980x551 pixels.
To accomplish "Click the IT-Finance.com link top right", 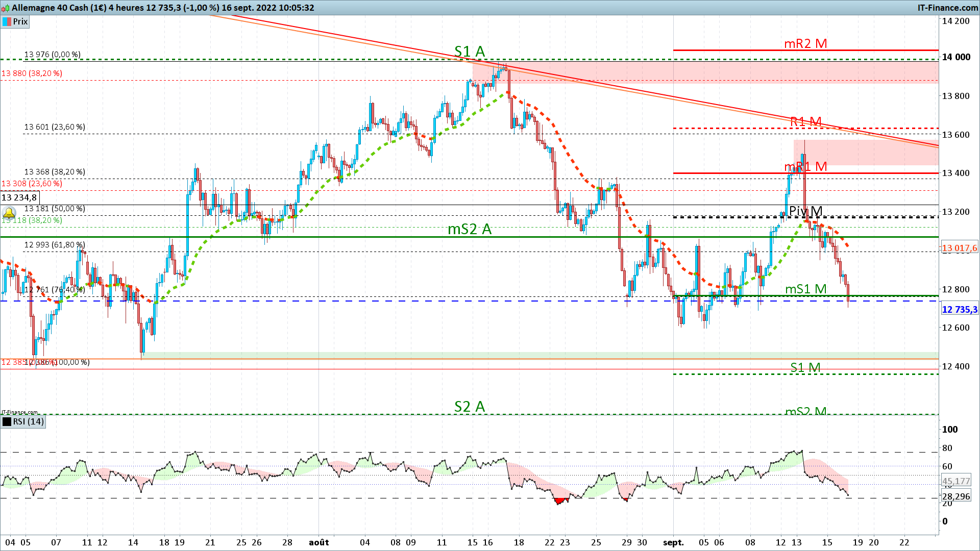I will click(x=947, y=8).
